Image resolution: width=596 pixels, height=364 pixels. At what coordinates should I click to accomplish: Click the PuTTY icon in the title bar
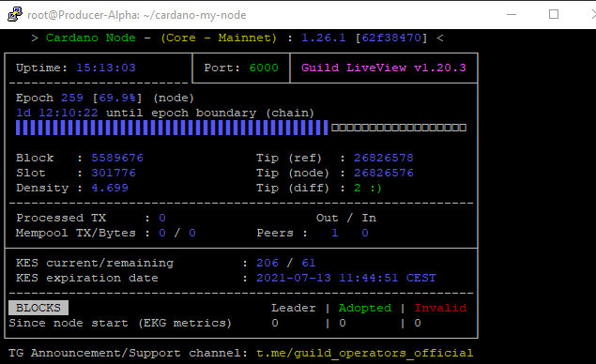point(14,14)
